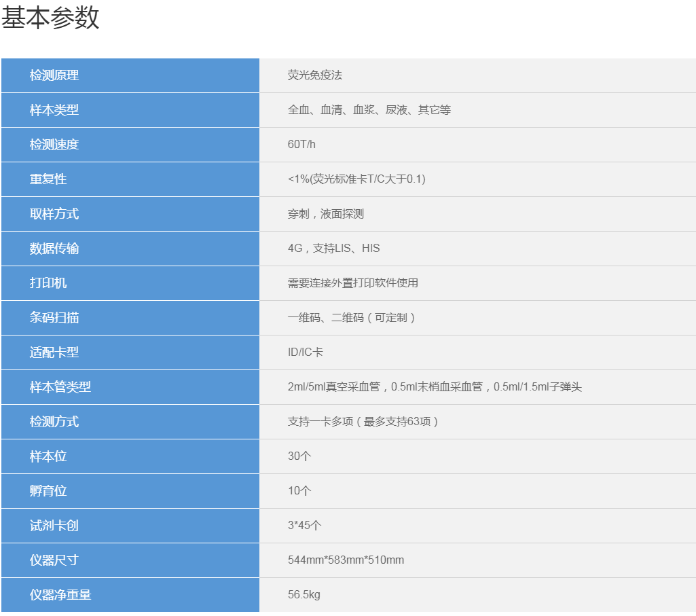Click the 一维码、二维码（可定制）value
Image resolution: width=696 pixels, height=616 pixels.
coord(352,318)
